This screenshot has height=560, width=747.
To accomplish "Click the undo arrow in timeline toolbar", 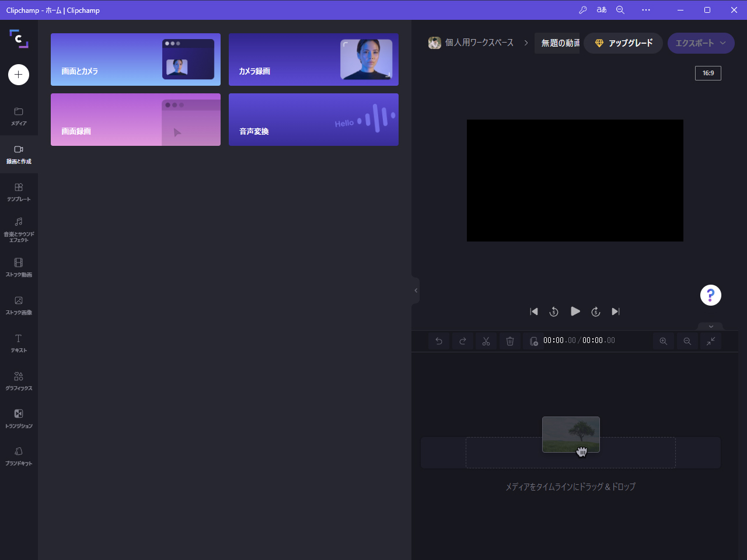I will [x=439, y=341].
